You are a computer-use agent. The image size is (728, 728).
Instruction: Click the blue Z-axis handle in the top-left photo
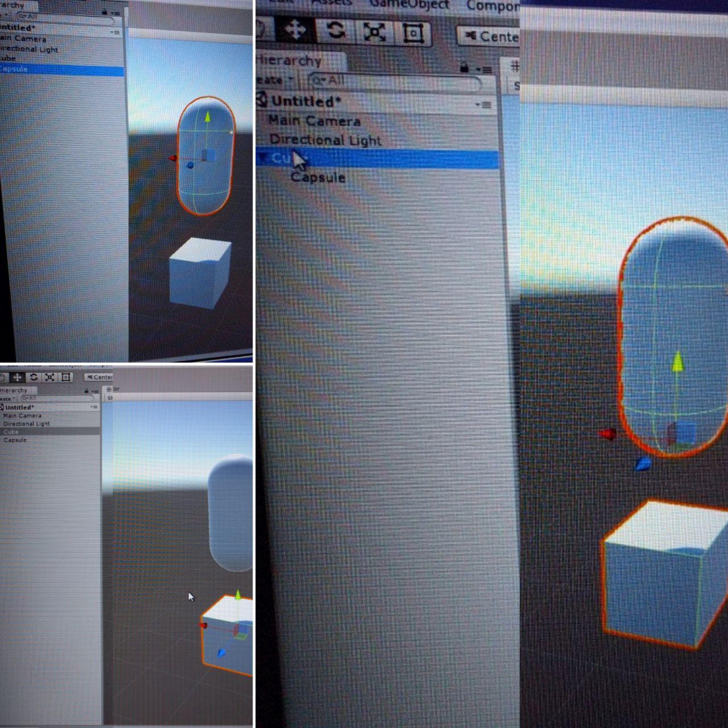pyautogui.click(x=190, y=165)
